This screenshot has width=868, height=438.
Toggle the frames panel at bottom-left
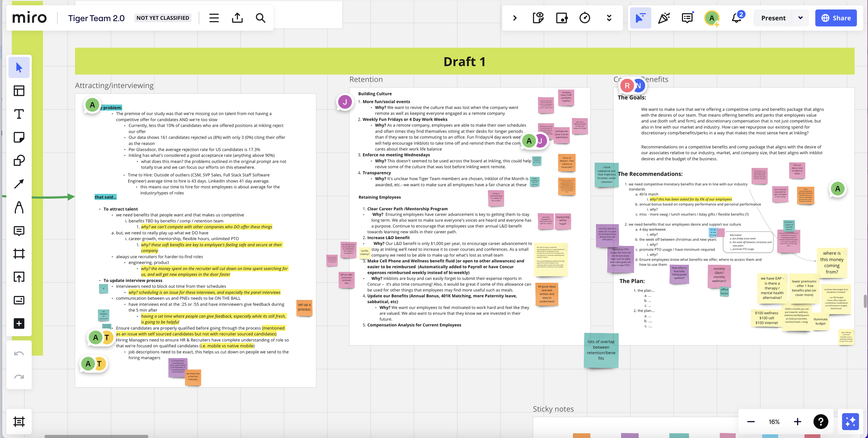19,422
